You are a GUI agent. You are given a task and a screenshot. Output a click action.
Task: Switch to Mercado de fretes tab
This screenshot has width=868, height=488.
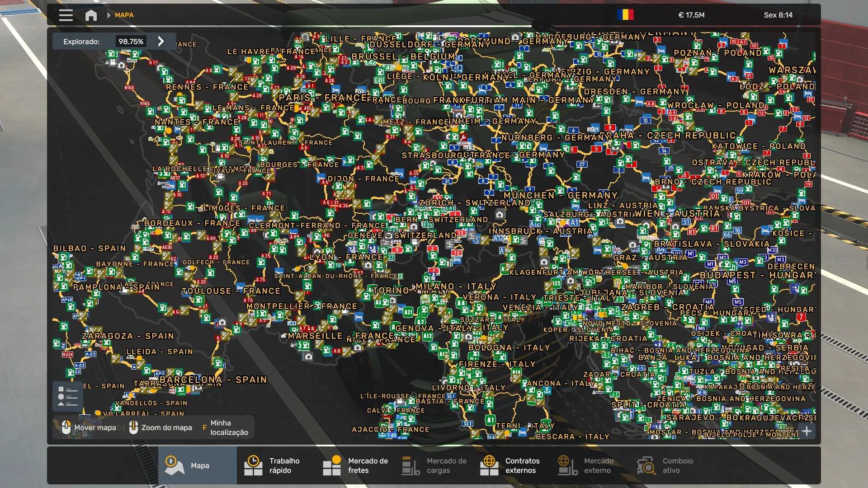pos(355,465)
